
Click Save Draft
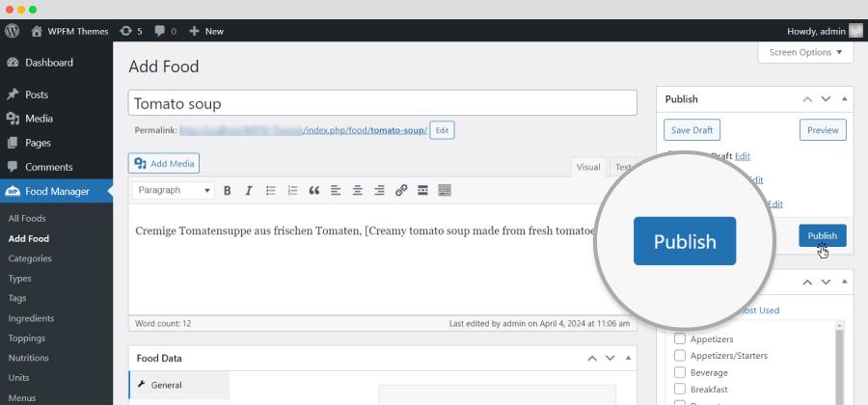(692, 130)
